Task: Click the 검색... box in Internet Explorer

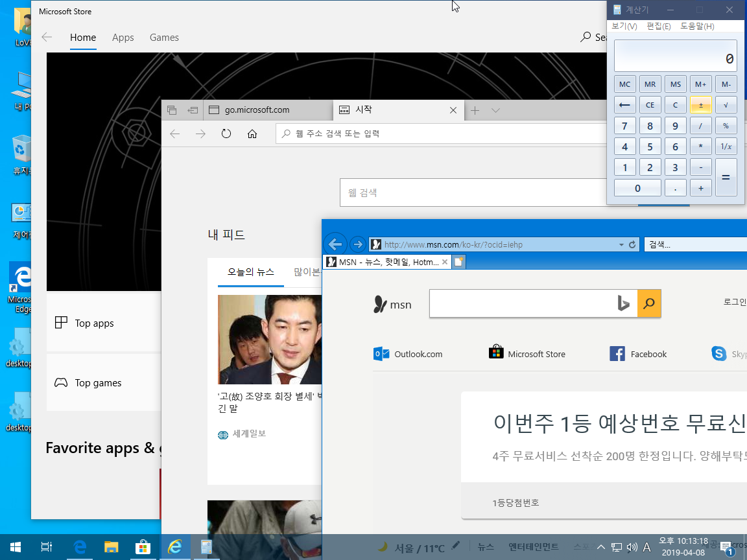Action: point(696,245)
